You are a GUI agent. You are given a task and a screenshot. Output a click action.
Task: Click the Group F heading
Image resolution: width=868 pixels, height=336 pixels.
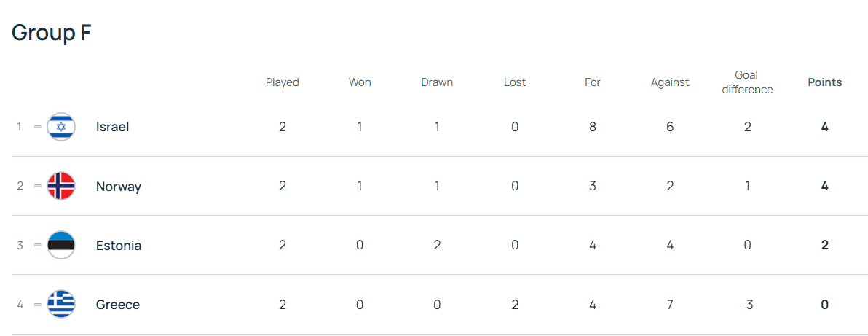[51, 33]
